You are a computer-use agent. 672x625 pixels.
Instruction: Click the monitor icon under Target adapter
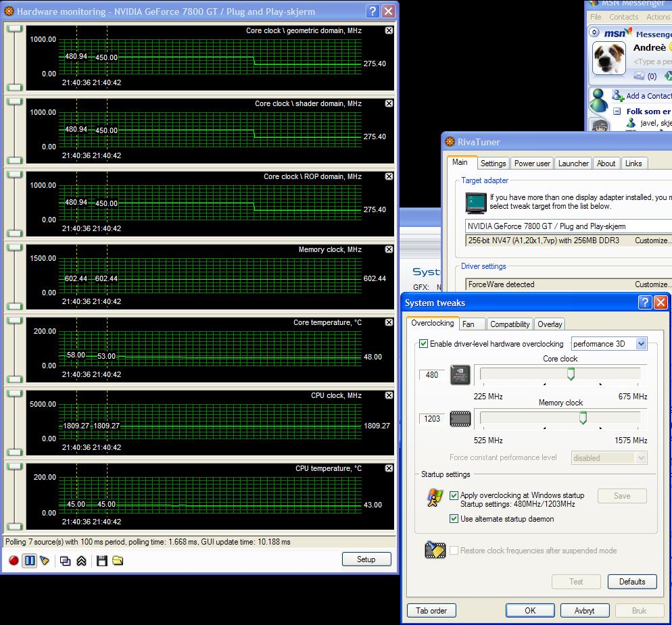pos(476,203)
